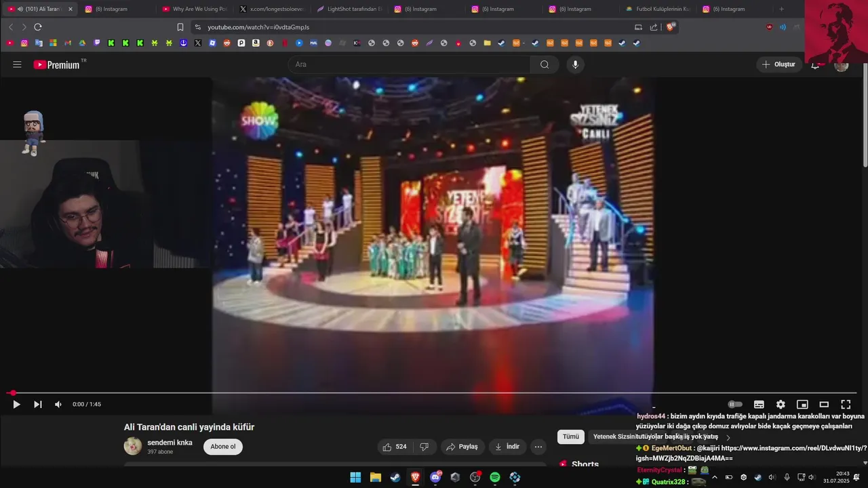Click the YouTube search magnifier button
The image size is (868, 488).
point(545,64)
